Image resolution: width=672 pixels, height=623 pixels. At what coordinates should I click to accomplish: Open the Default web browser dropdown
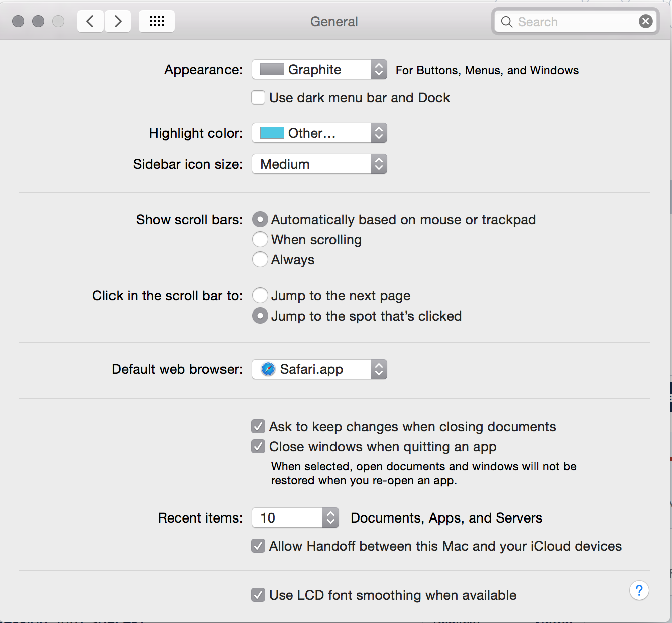pyautogui.click(x=319, y=369)
